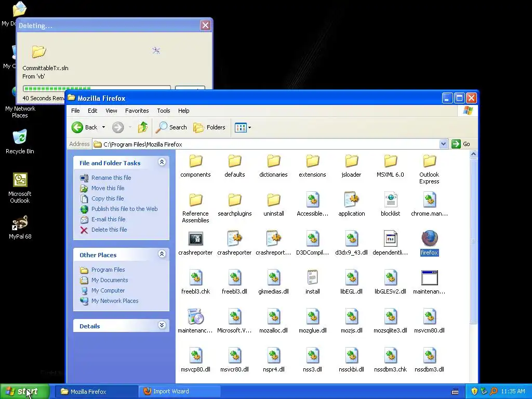Viewport: 532px width, 399px height.
Task: Toggle the Folders pane button
Action: click(209, 127)
